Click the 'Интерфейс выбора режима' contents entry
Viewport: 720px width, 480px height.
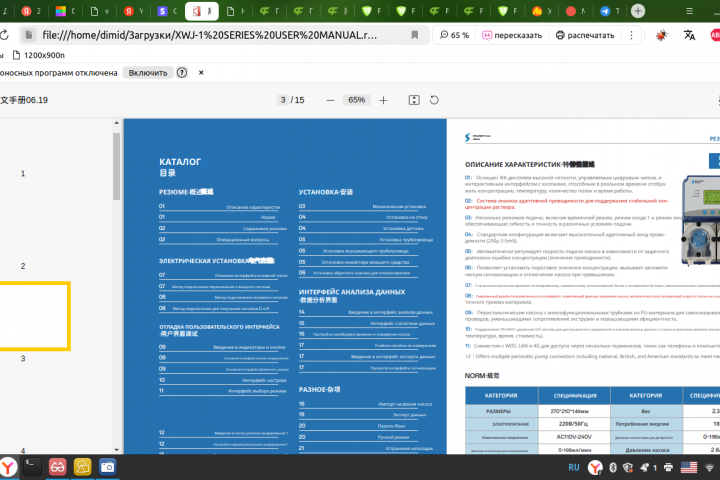257,391
